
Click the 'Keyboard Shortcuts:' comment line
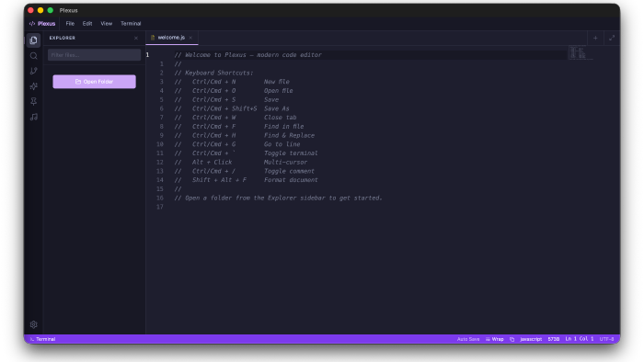tap(213, 73)
